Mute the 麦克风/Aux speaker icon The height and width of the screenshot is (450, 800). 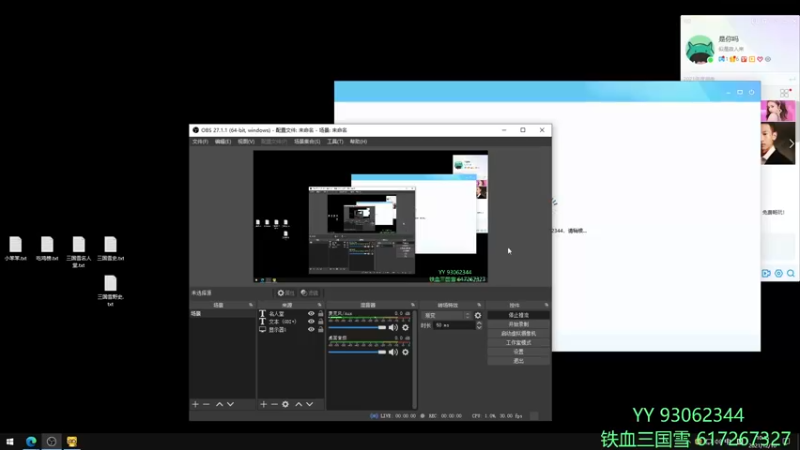tap(393, 328)
